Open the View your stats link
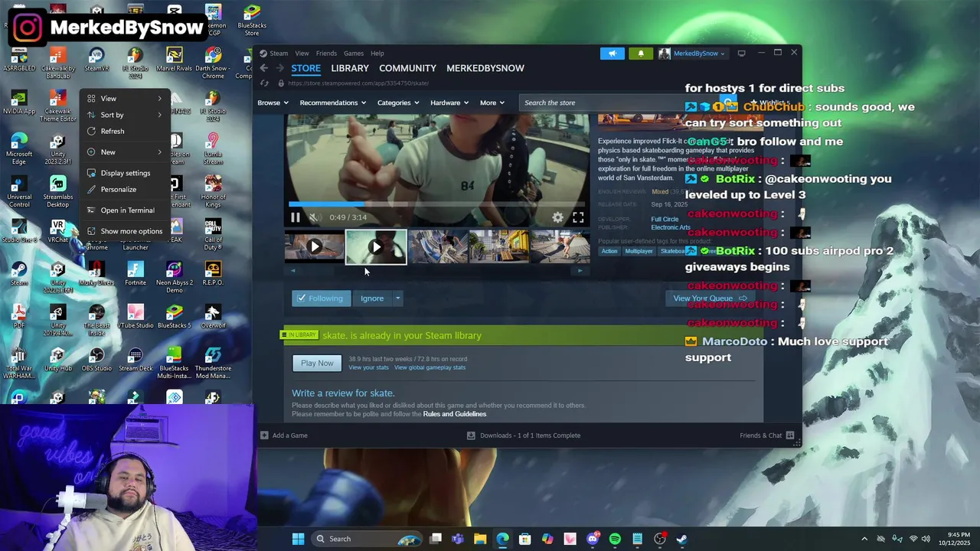This screenshot has width=980, height=551. [369, 367]
